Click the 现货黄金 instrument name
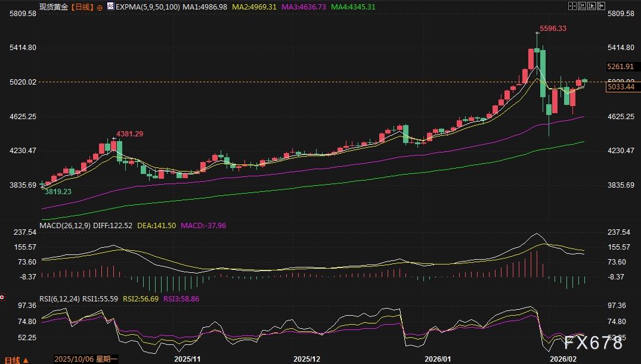 [54, 7]
